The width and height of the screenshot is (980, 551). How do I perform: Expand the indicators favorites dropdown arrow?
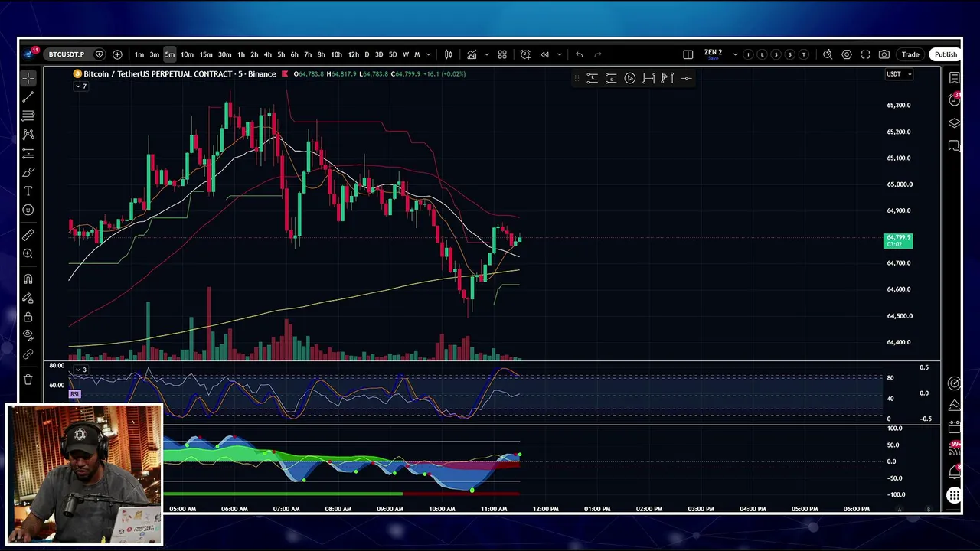click(487, 54)
